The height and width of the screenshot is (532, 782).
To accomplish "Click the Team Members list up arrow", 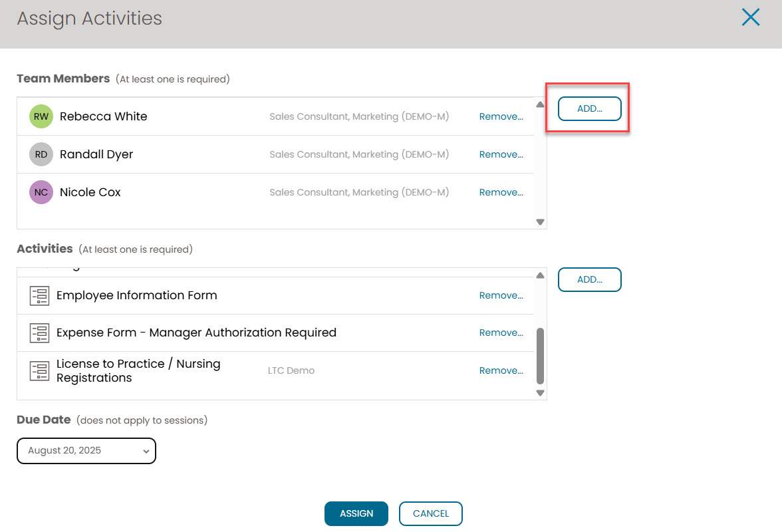I will (540, 104).
